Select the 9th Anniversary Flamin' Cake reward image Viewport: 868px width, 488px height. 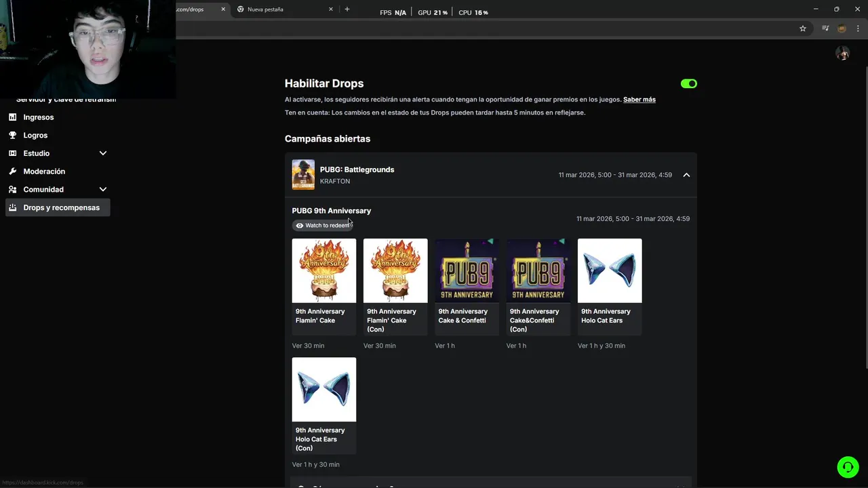pyautogui.click(x=324, y=270)
